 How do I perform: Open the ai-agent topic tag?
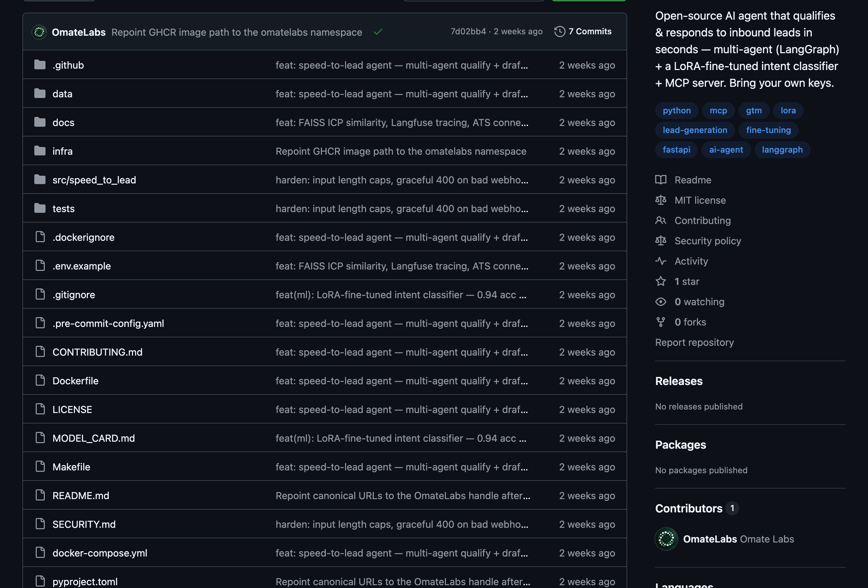pos(726,150)
